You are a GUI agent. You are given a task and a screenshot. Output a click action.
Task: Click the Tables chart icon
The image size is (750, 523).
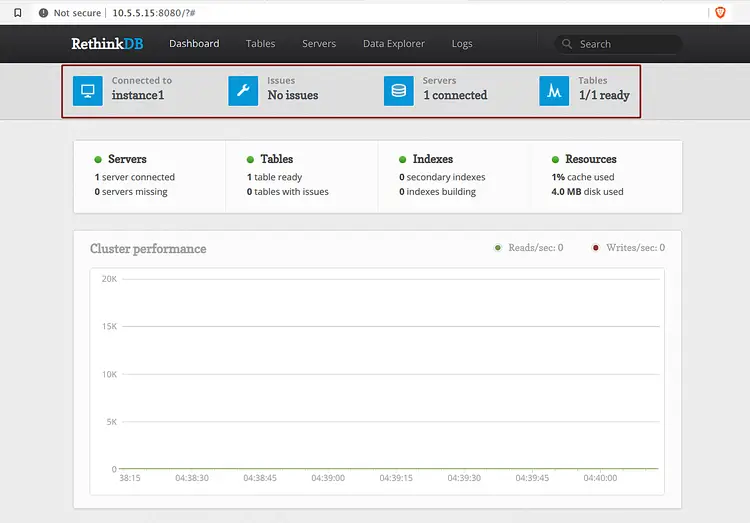(x=554, y=90)
